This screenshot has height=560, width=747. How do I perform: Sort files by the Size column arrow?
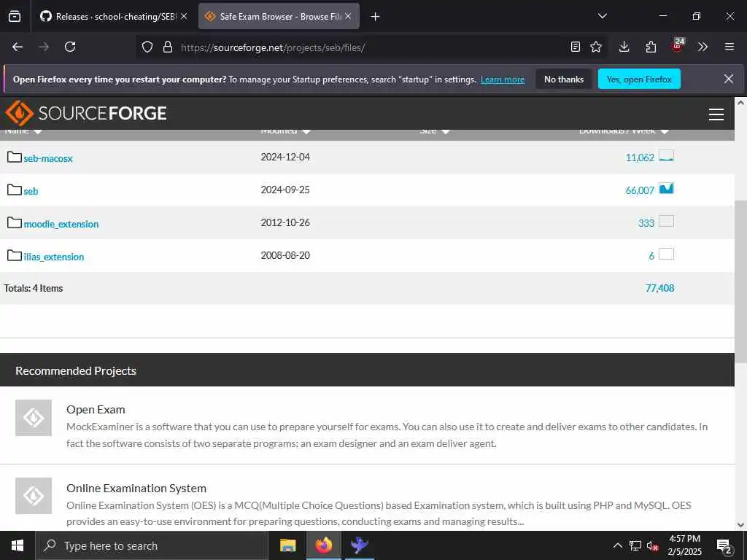(x=446, y=132)
